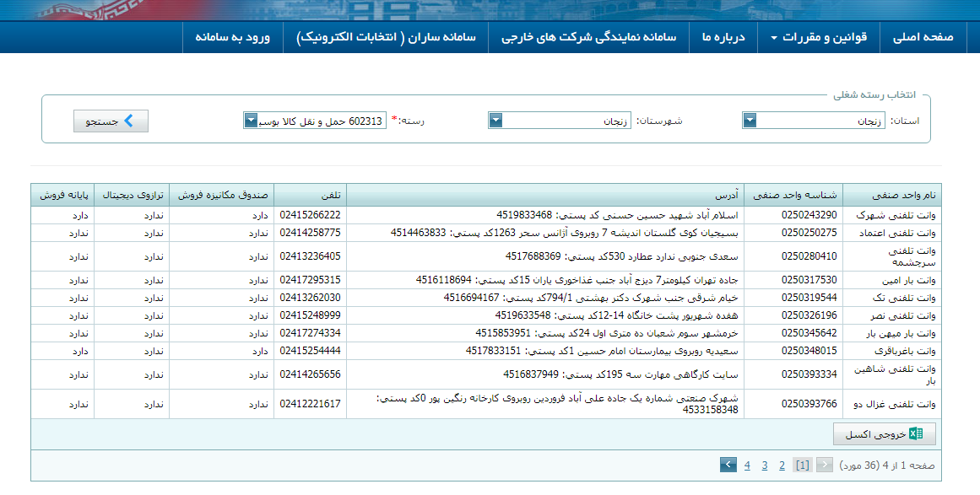980x495 pixels.
Task: Click the dropdown arrow icon of the شهرستان field
Action: [x=495, y=121]
